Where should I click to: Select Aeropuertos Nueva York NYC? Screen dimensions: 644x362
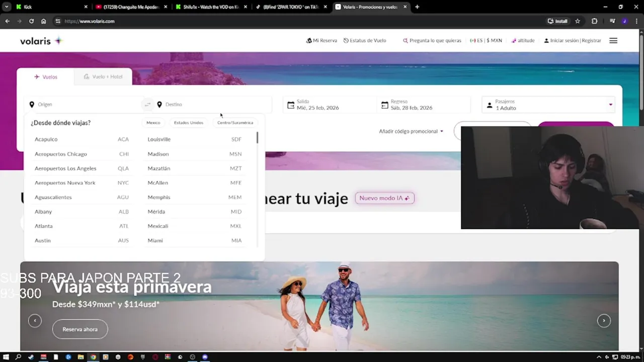tap(82, 183)
